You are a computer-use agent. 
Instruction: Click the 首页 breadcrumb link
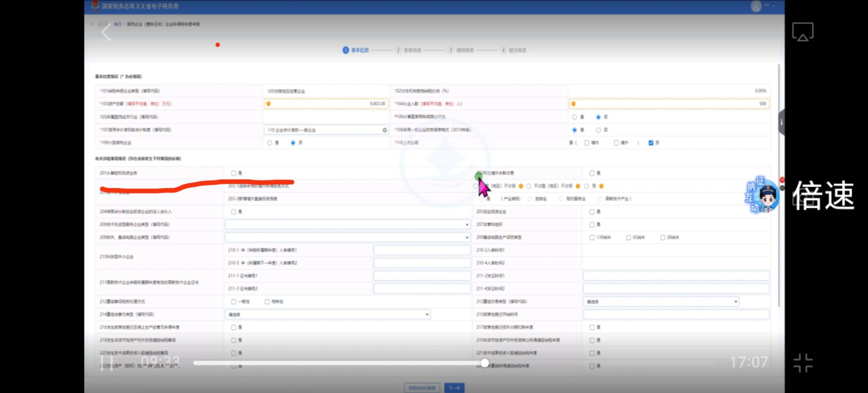click(118, 24)
